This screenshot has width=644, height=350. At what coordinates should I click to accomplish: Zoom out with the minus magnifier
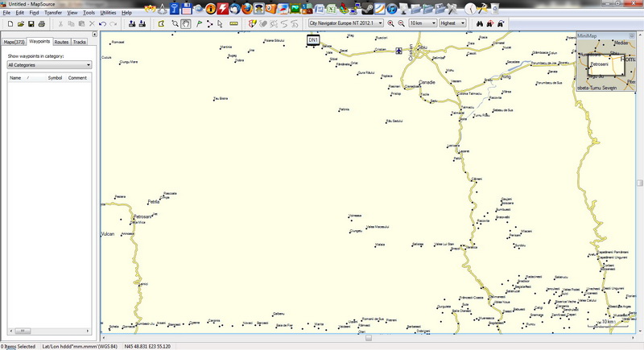(401, 24)
